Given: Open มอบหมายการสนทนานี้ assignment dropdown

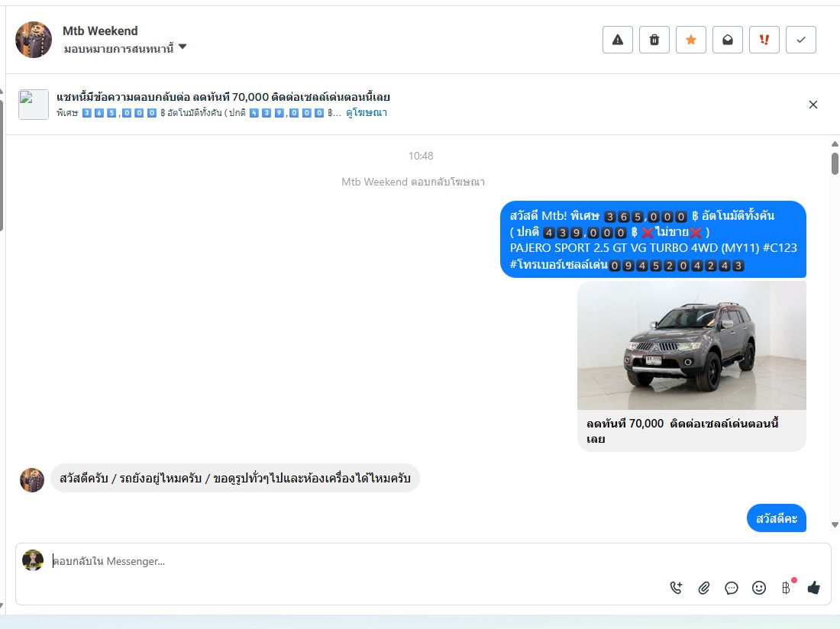Looking at the screenshot, I should [124, 49].
